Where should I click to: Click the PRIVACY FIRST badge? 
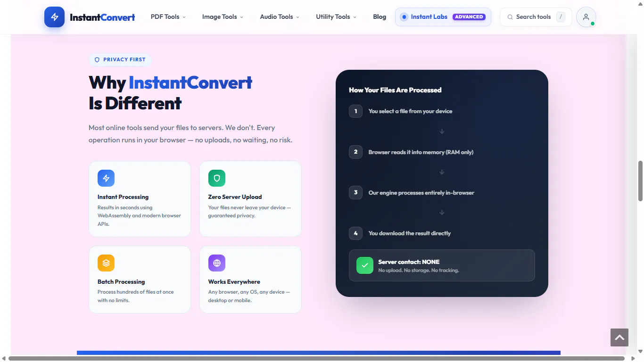[120, 60]
